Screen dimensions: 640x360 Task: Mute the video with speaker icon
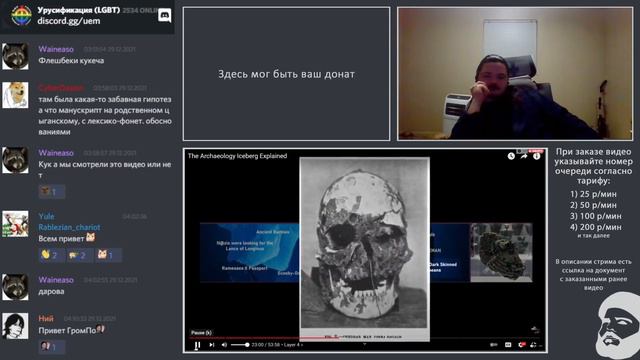click(224, 345)
